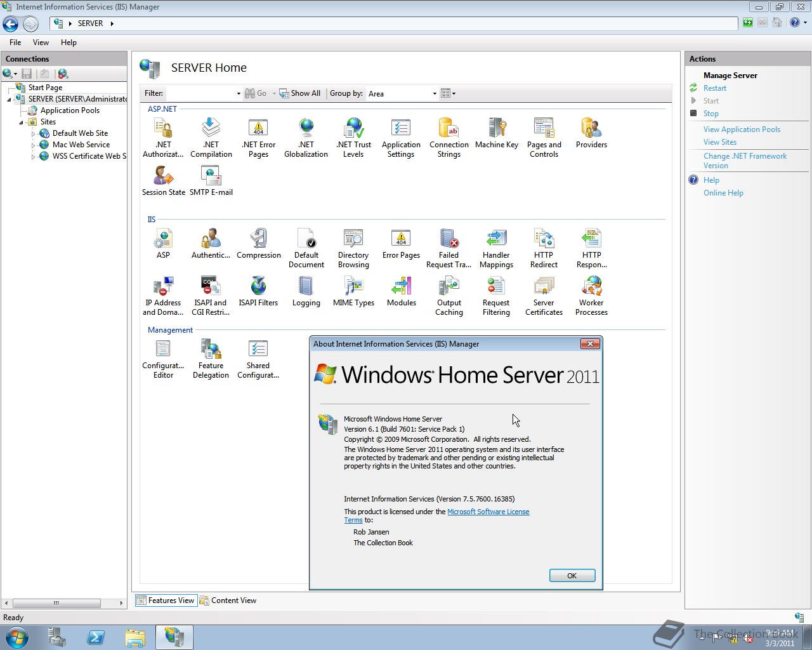Viewport: 812px width, 650px height.
Task: Open Connection Strings feature
Action: coord(449,138)
